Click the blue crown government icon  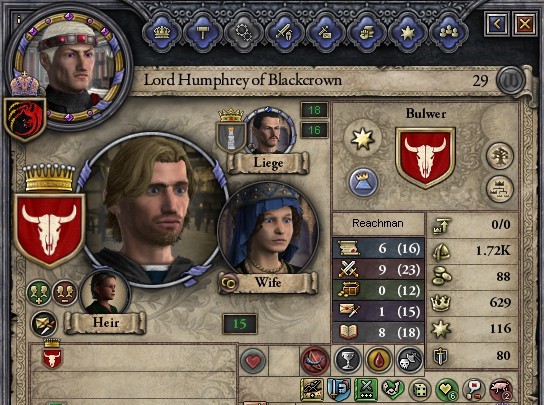point(363,182)
